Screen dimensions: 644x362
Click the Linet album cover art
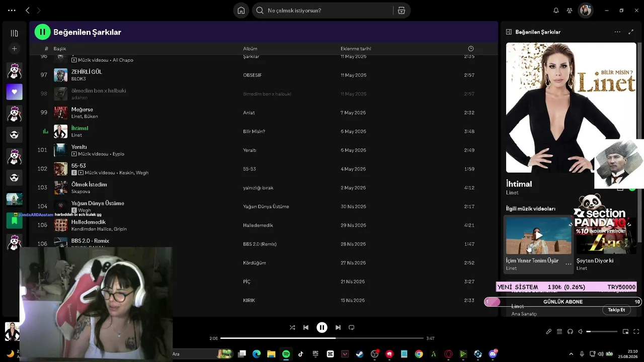pos(571,108)
